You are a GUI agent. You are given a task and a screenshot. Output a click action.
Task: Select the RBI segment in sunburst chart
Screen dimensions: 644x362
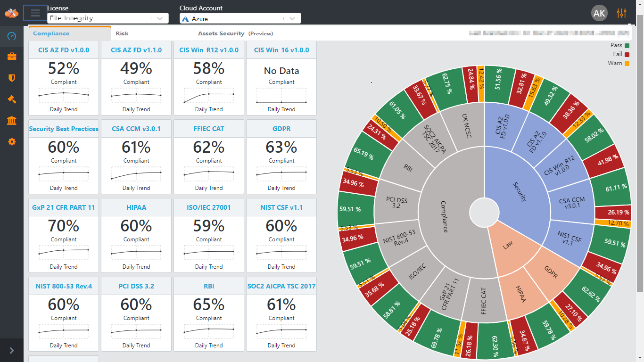pyautogui.click(x=408, y=168)
